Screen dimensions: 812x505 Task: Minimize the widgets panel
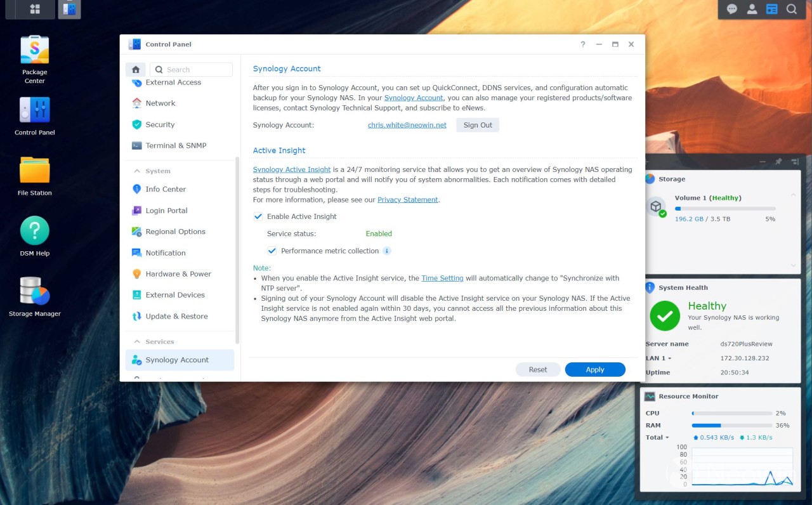[763, 162]
